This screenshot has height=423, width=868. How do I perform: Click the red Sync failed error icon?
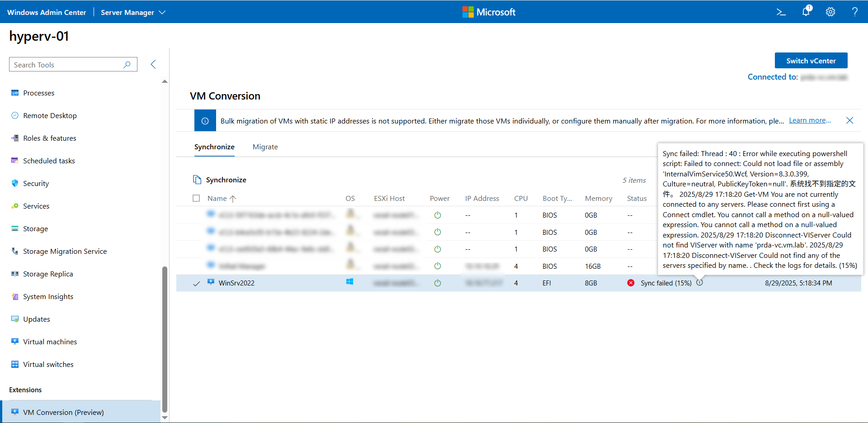click(631, 283)
